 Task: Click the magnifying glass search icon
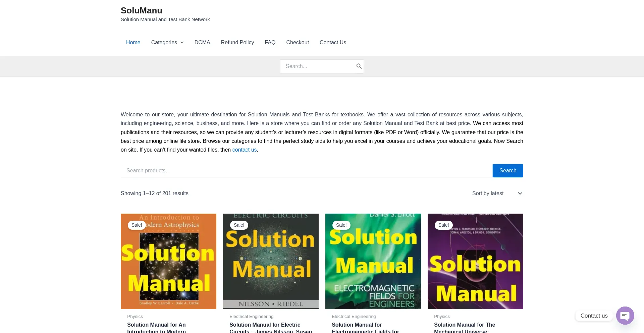359,66
